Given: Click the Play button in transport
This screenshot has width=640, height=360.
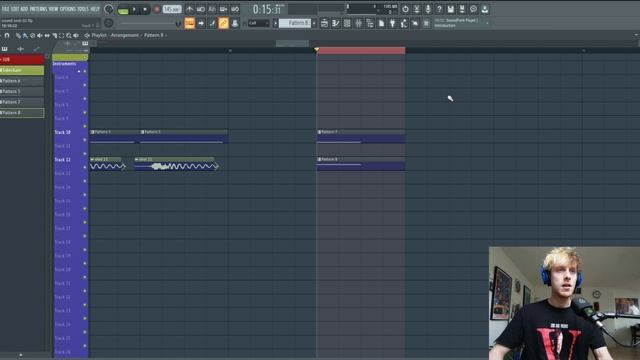Looking at the screenshot, I should pos(134,9).
